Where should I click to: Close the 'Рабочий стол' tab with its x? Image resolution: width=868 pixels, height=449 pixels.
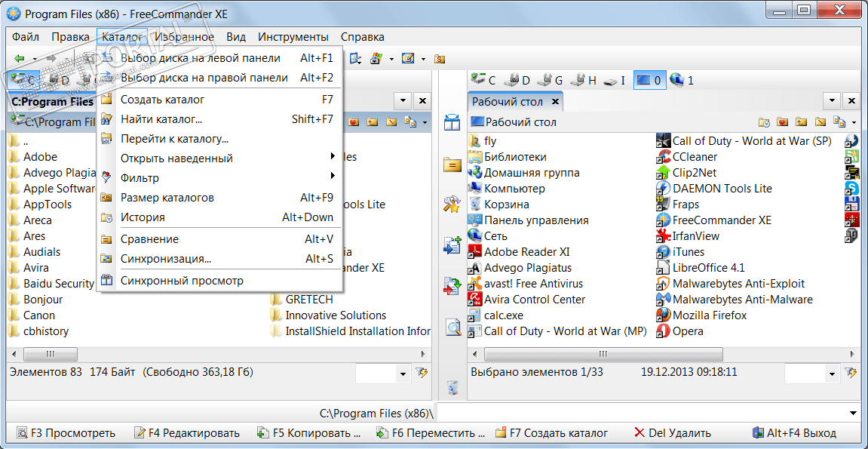(555, 102)
